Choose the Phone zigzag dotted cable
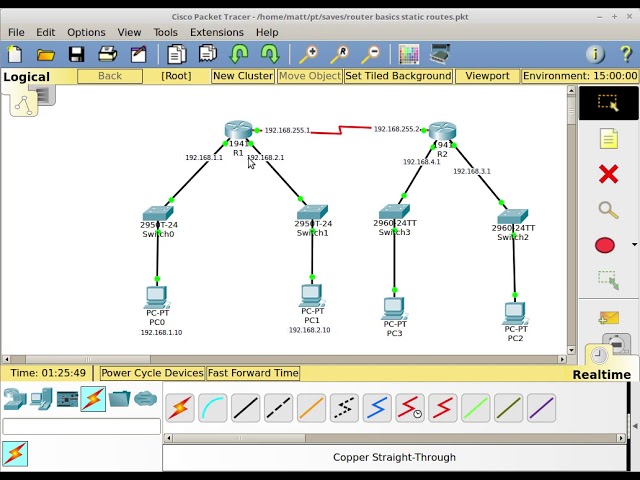This screenshot has height=480, width=640. coord(344,408)
